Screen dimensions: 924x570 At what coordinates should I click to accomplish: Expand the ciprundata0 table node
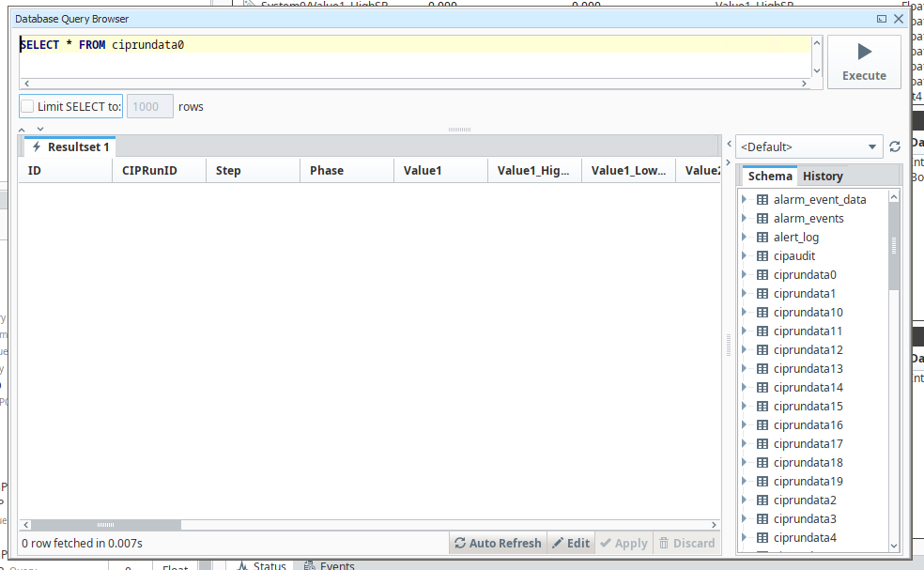click(745, 275)
